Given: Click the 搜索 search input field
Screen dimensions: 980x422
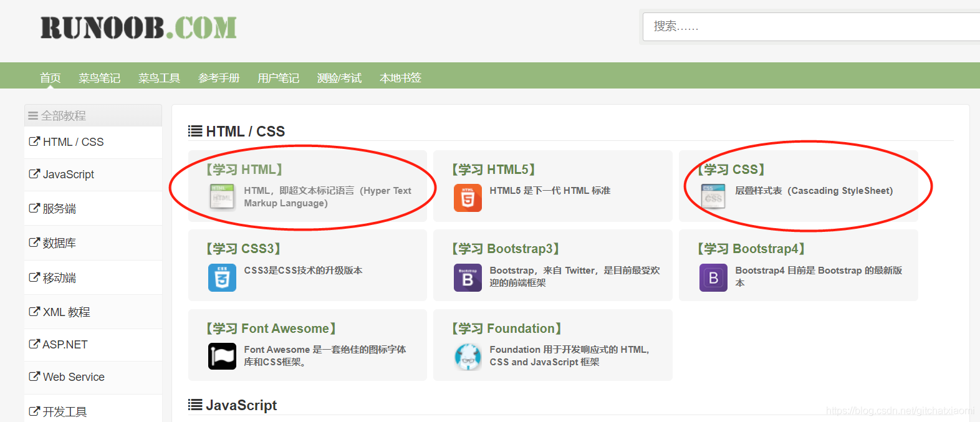Looking at the screenshot, I should [811, 27].
